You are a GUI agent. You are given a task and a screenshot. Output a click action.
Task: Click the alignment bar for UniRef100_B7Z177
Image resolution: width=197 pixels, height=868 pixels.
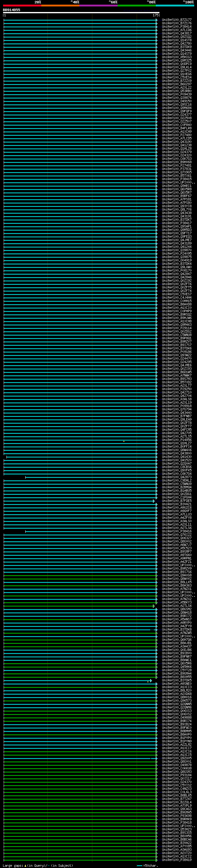pos(80,20)
